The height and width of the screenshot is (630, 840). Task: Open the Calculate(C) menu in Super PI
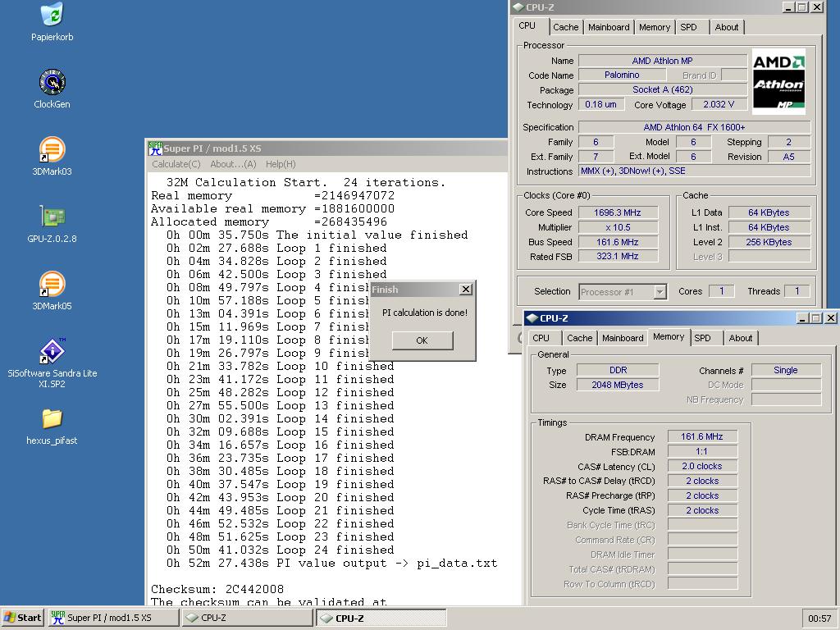176,164
